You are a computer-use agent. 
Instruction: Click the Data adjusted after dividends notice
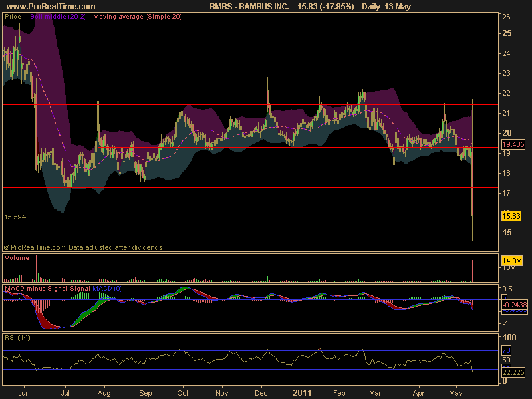pyautogui.click(x=115, y=247)
